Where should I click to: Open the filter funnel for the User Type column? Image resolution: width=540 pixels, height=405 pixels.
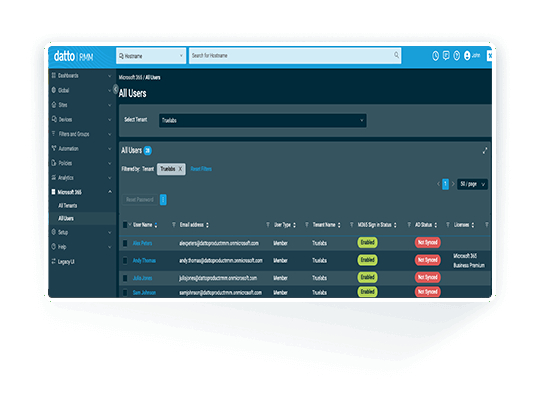pos(307,225)
